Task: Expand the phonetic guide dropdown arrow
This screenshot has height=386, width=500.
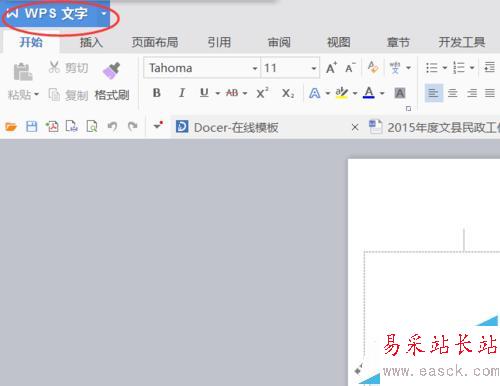Action: (408, 68)
